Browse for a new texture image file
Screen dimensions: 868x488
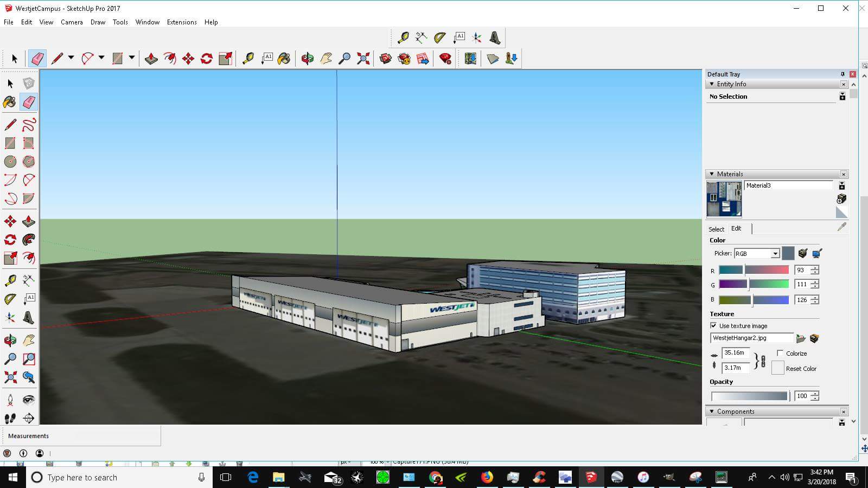[801, 338]
